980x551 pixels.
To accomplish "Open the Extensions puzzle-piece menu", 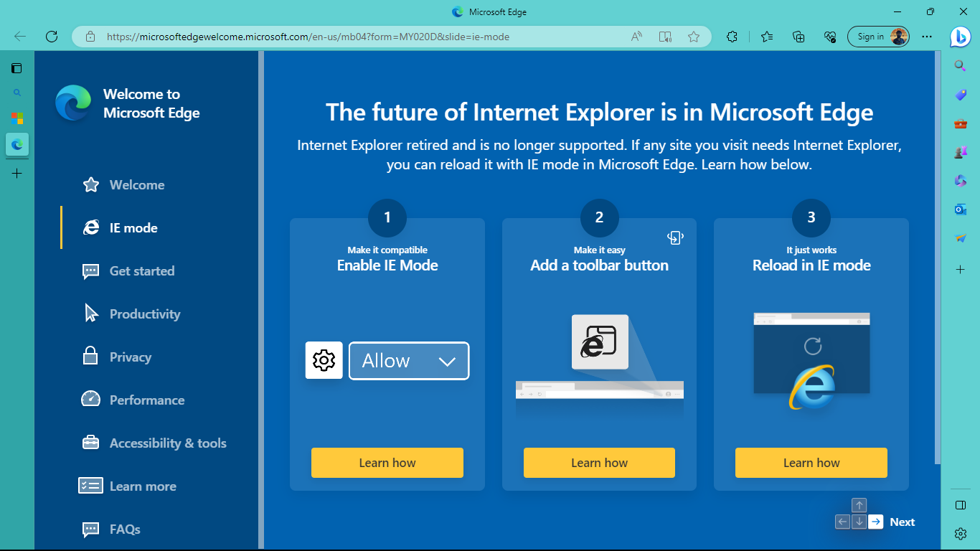I will point(732,37).
